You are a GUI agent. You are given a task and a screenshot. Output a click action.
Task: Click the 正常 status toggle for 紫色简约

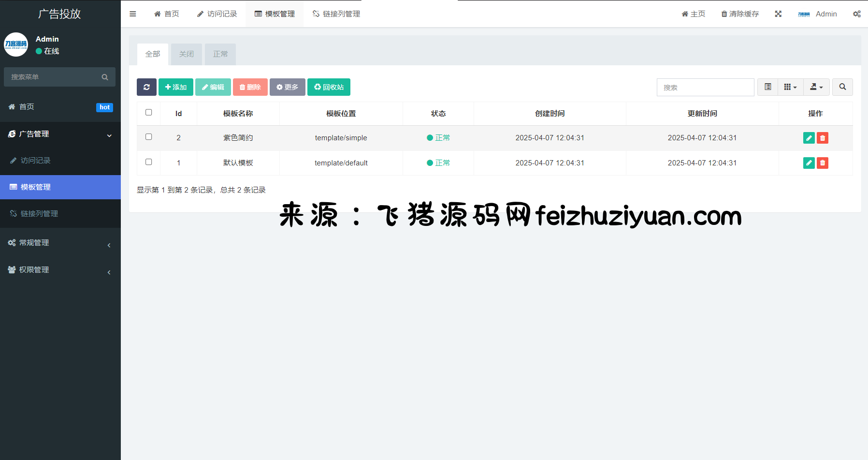(x=438, y=138)
